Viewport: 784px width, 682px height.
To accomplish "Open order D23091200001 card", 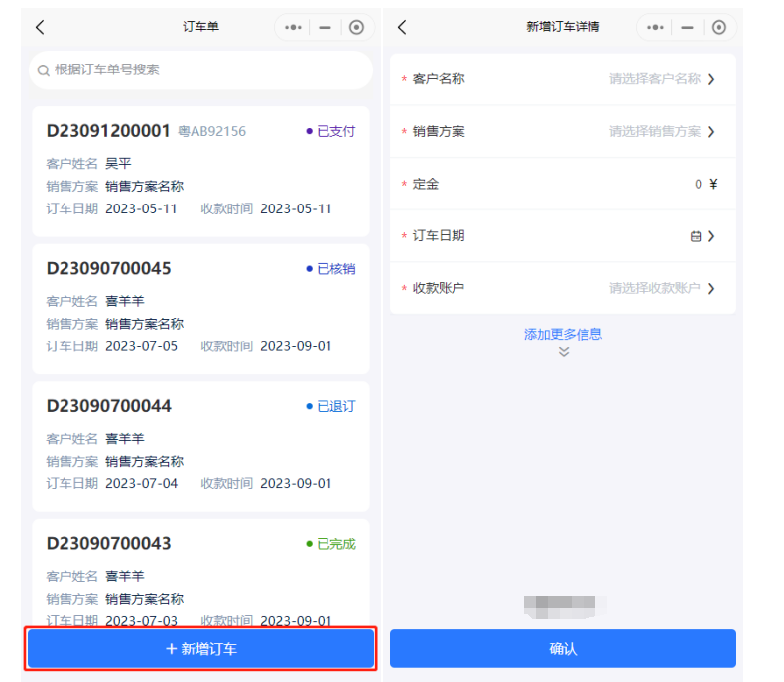I will click(x=200, y=171).
